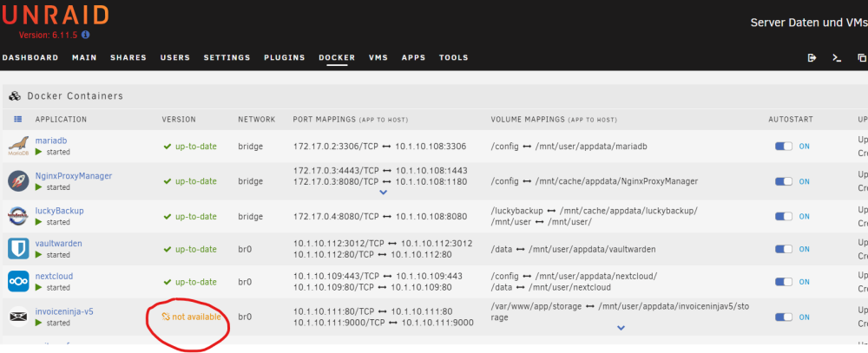868x353 pixels.
Task: Click the VERSION column header
Action: pos(179,120)
